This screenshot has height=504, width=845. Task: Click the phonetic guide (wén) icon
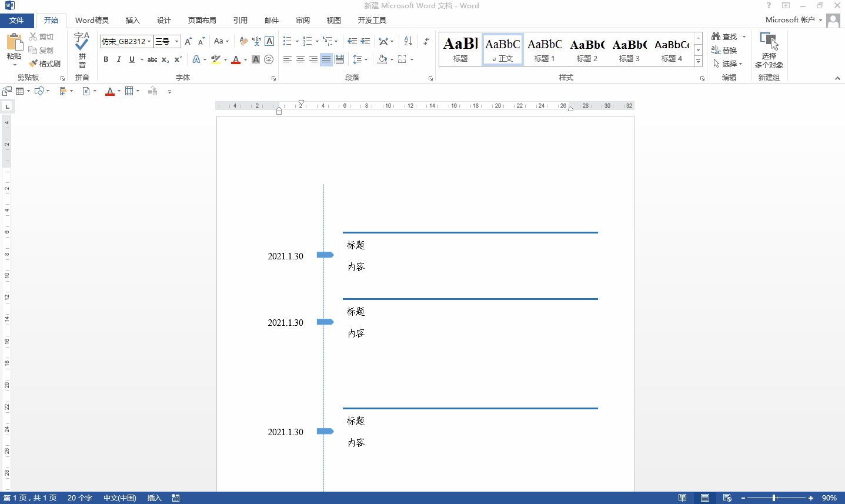pos(256,41)
